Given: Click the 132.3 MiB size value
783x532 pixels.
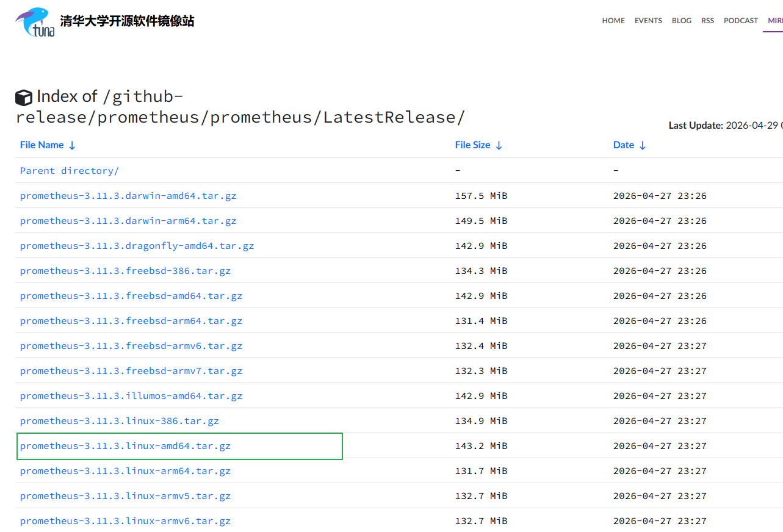Looking at the screenshot, I should [x=481, y=371].
